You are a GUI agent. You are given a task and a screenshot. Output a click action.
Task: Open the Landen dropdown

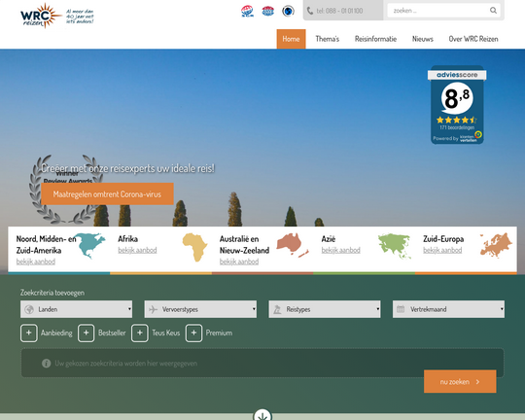point(77,309)
